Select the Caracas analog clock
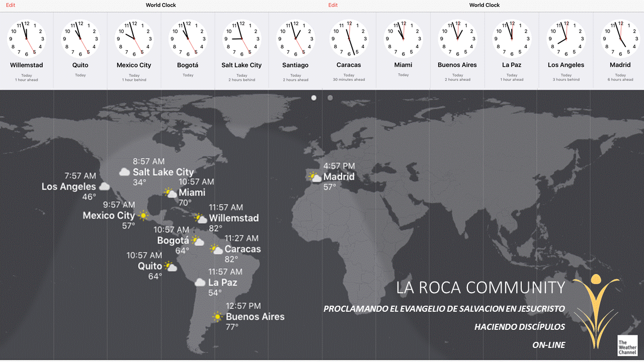Screen dimensions: 644x362 pos(349,39)
